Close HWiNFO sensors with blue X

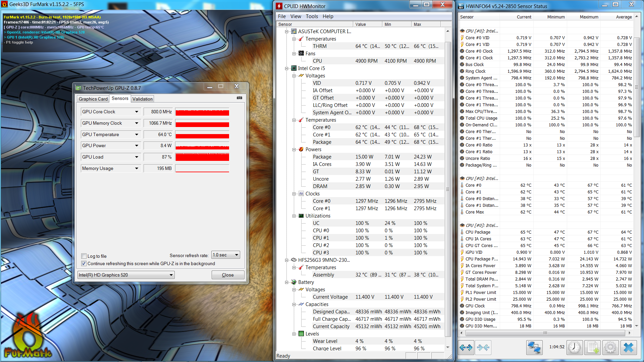click(x=629, y=348)
